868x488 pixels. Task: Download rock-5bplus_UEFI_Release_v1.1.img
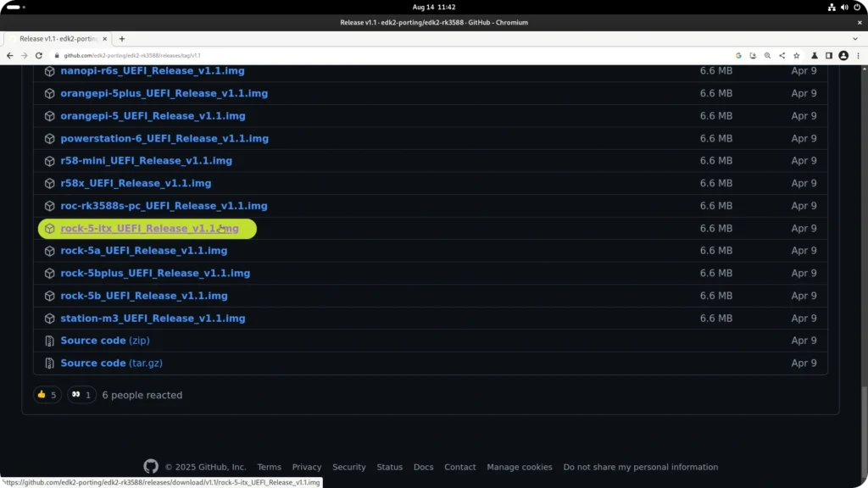[x=155, y=274]
